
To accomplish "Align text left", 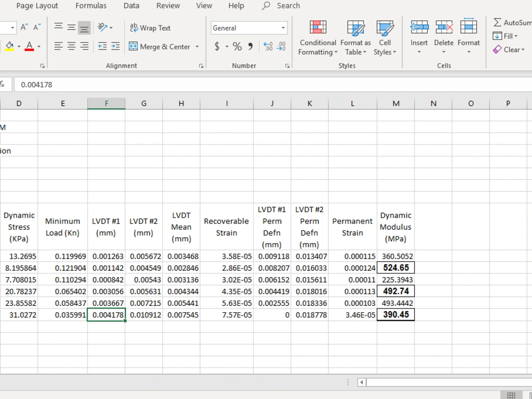I will click(59, 46).
